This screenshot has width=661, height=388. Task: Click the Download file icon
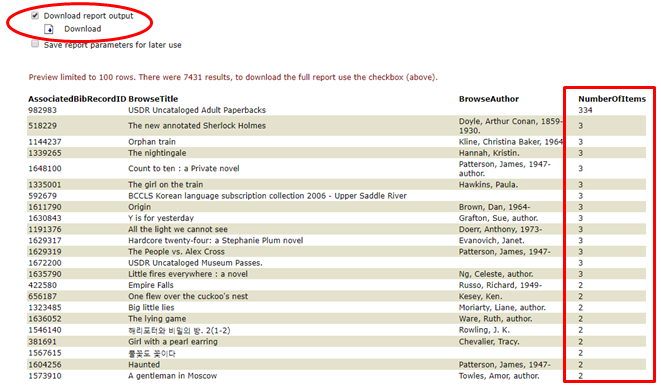point(49,29)
